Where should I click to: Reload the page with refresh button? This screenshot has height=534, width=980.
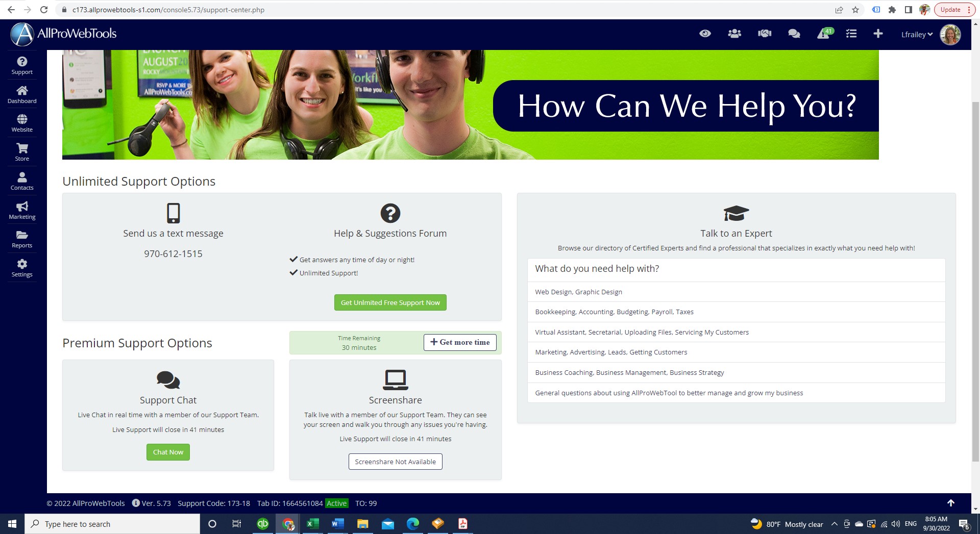pos(44,10)
